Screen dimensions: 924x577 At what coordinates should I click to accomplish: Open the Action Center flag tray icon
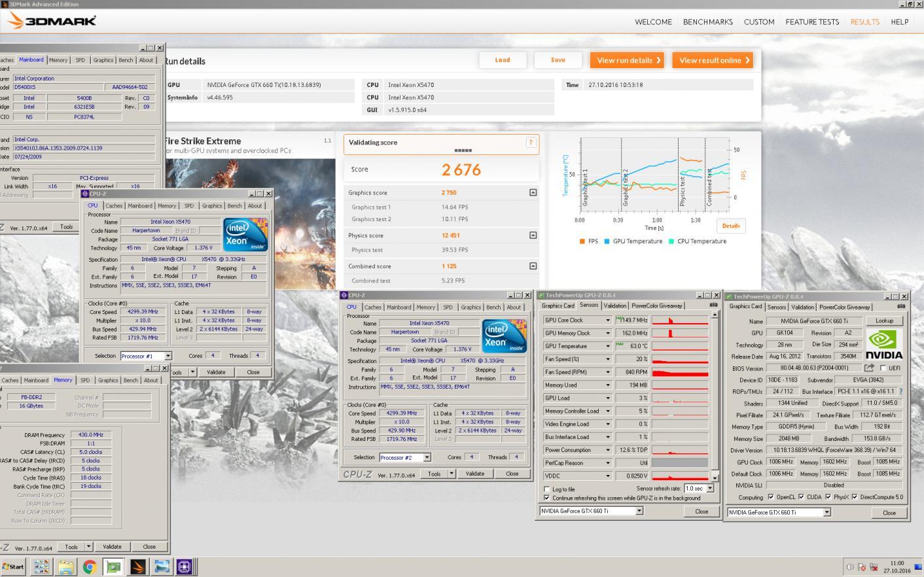(862, 567)
